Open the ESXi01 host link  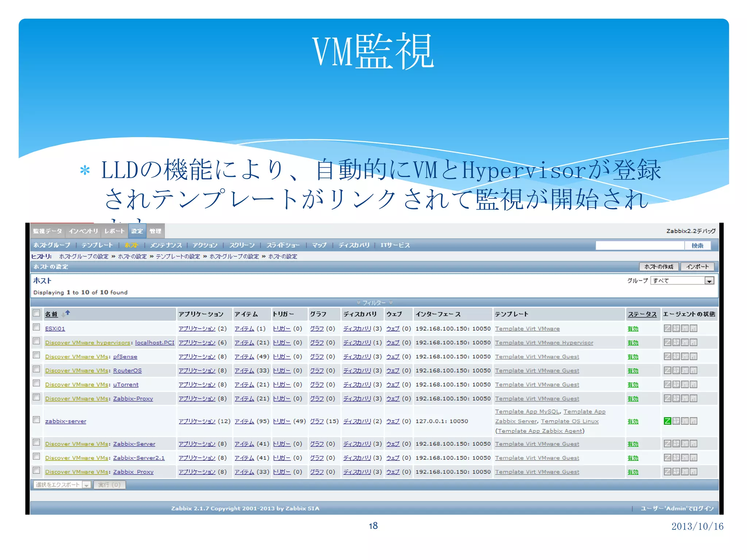(x=55, y=328)
